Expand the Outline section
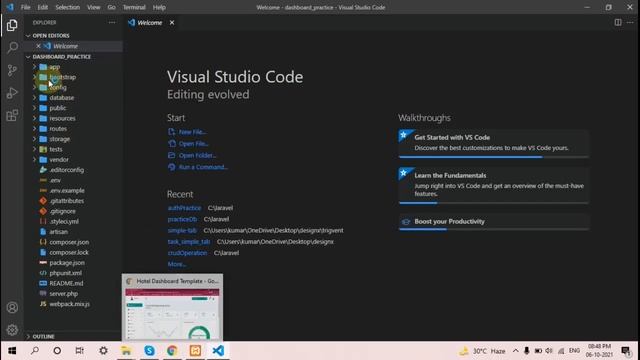Screen dimensions: 640x360 click(43, 336)
